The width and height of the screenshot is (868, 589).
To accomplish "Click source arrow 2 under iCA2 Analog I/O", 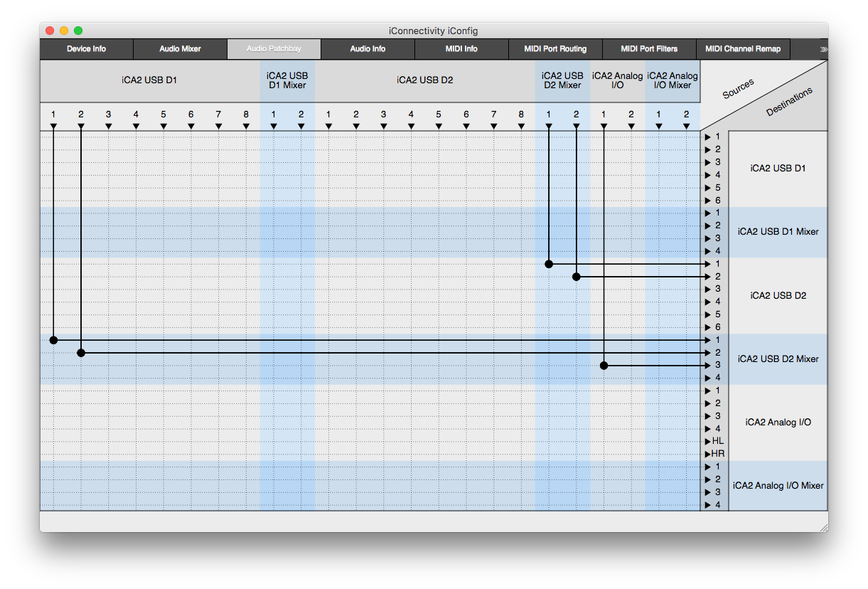I will point(631,126).
